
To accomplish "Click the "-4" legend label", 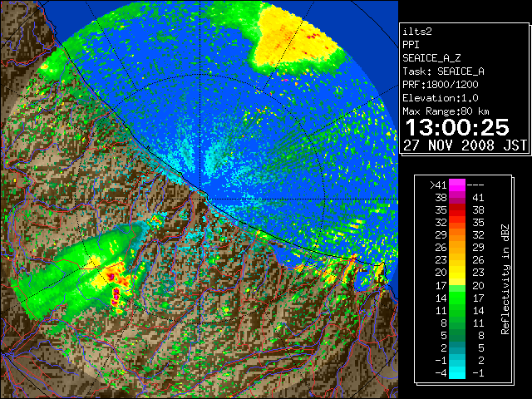I will pos(441,372).
